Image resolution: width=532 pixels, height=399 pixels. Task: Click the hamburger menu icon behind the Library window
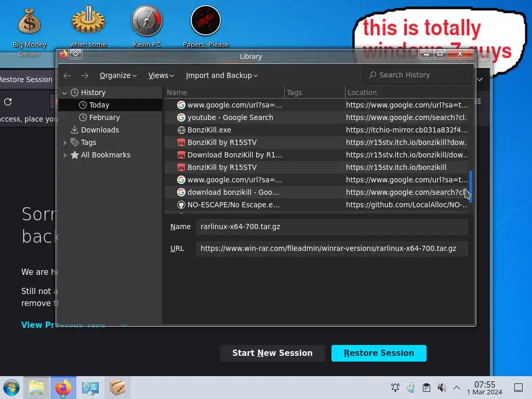[x=478, y=101]
